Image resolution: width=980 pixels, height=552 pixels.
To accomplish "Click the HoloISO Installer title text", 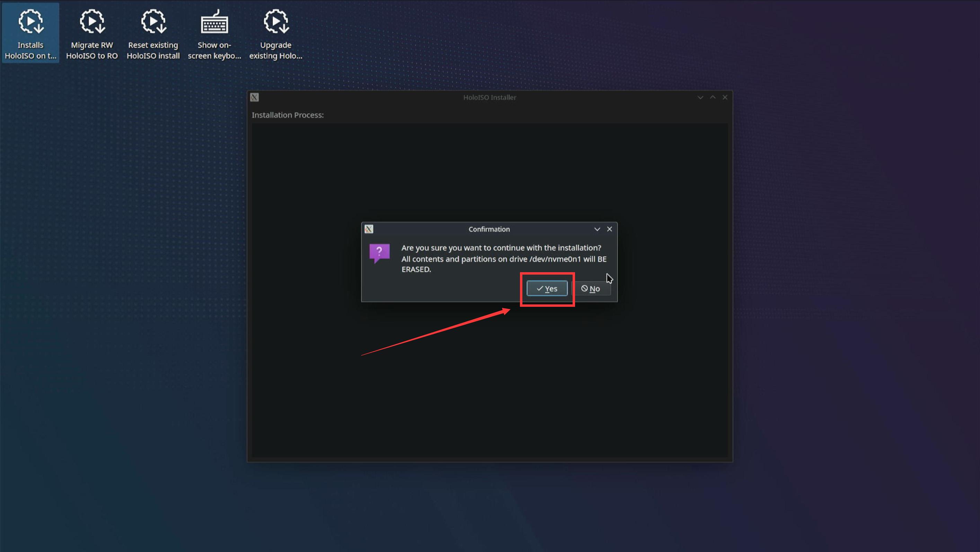I will click(x=489, y=97).
